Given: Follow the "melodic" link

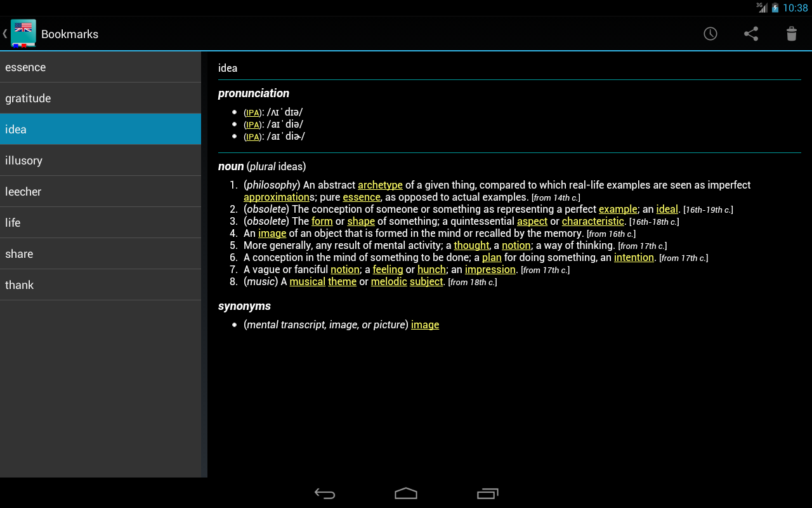Looking at the screenshot, I should 389,282.
